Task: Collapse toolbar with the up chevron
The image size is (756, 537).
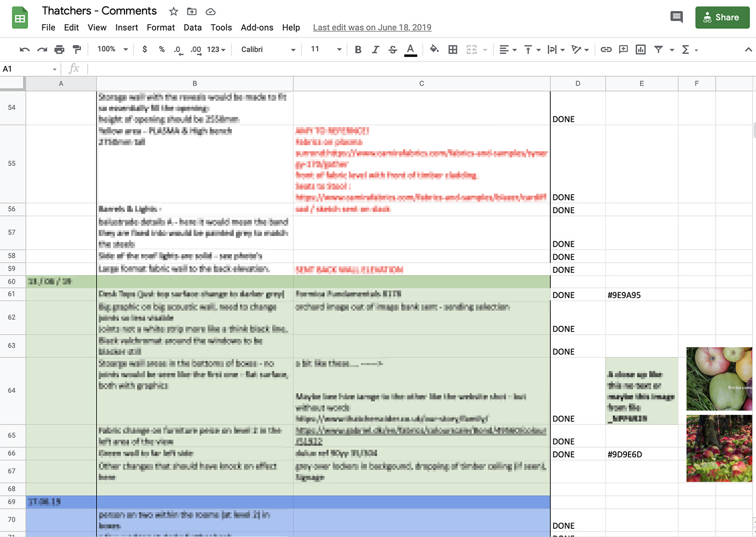Action: click(748, 49)
